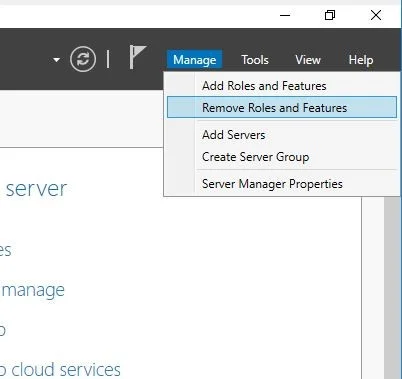Image resolution: width=402 pixels, height=379 pixels.
Task: Restore down the Server Manager window
Action: pyautogui.click(x=330, y=15)
